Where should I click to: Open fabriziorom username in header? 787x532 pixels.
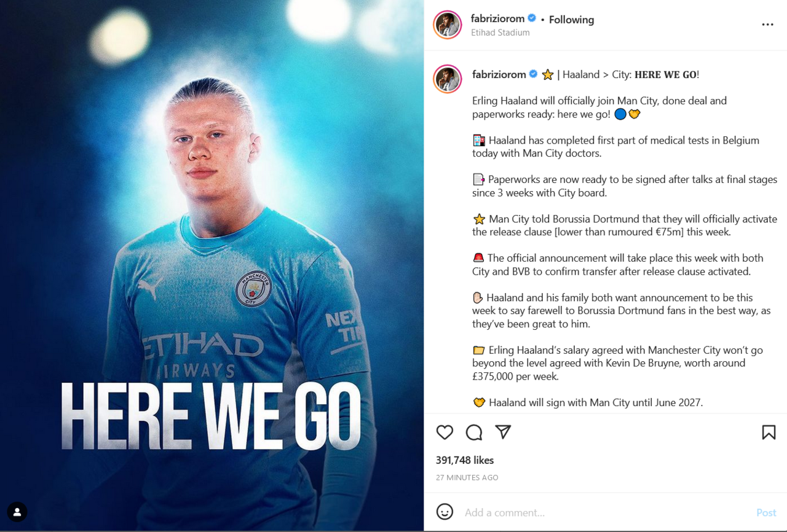497,19
